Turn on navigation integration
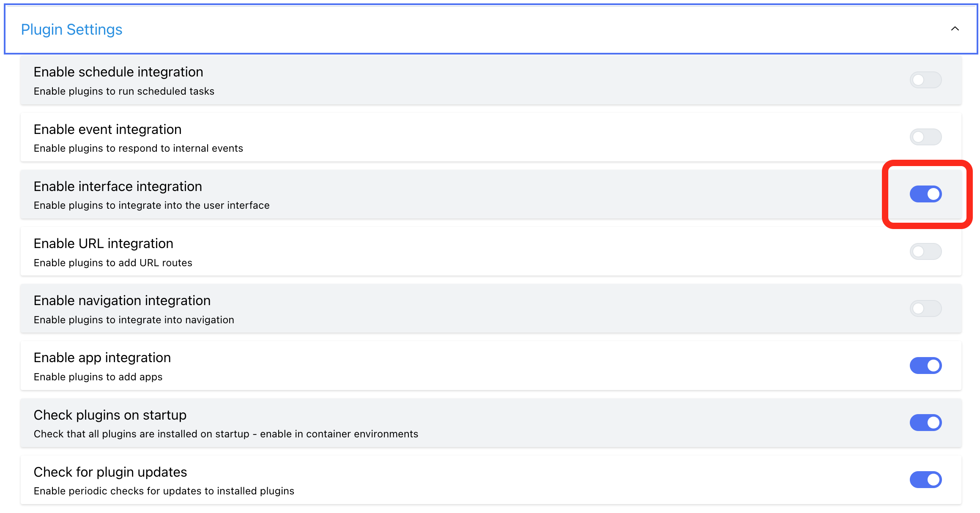Screen dimensions: 980x513 point(925,308)
